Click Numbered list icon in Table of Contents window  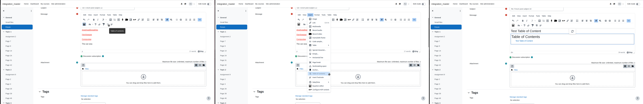pos(619,21)
